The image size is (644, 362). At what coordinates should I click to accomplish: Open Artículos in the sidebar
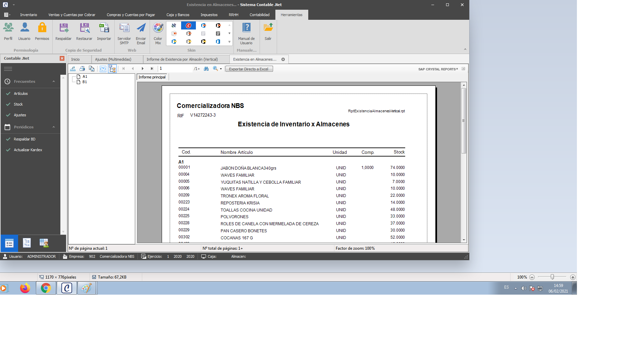tap(21, 94)
